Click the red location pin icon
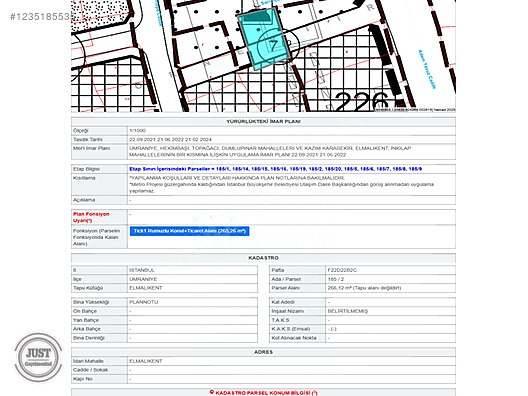This screenshot has height=396, width=528. coord(212,392)
